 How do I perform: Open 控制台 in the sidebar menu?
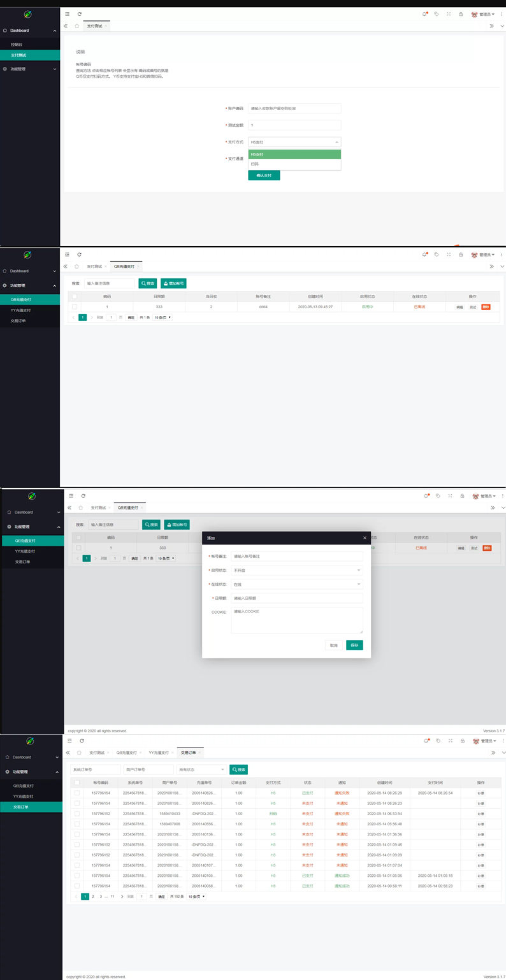(x=17, y=45)
